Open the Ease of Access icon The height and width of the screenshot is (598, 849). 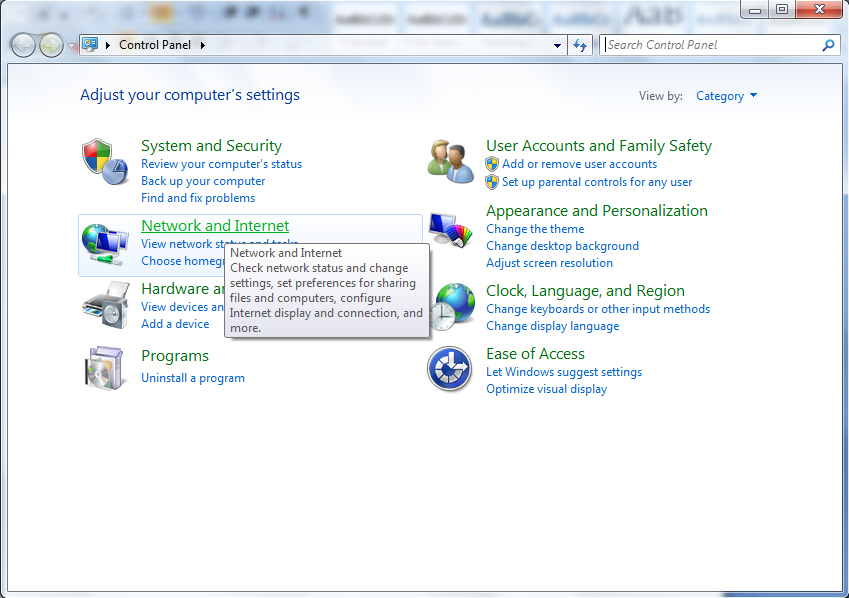click(449, 369)
